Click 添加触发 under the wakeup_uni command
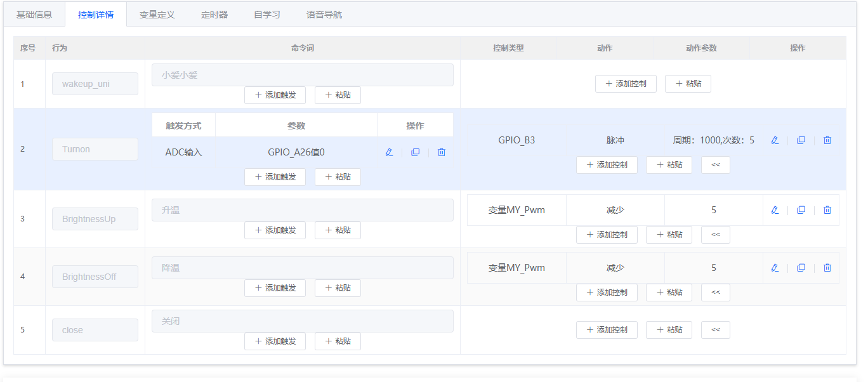This screenshot has height=382, width=868. (x=275, y=95)
